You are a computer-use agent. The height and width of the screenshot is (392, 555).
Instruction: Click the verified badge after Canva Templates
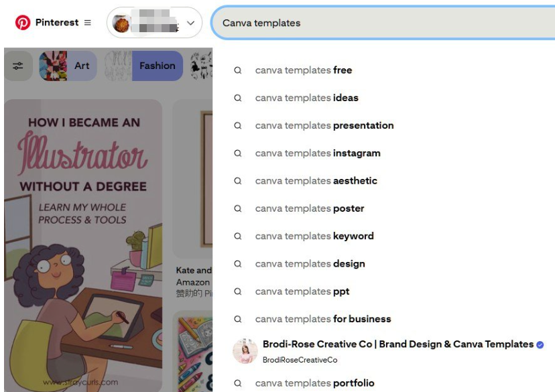click(x=540, y=344)
